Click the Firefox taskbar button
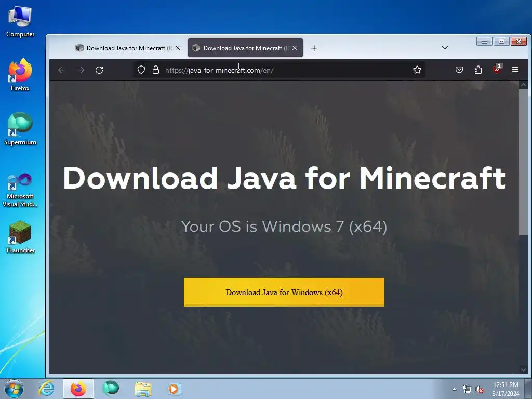Viewport: 532px width, 399px height. [x=78, y=389]
